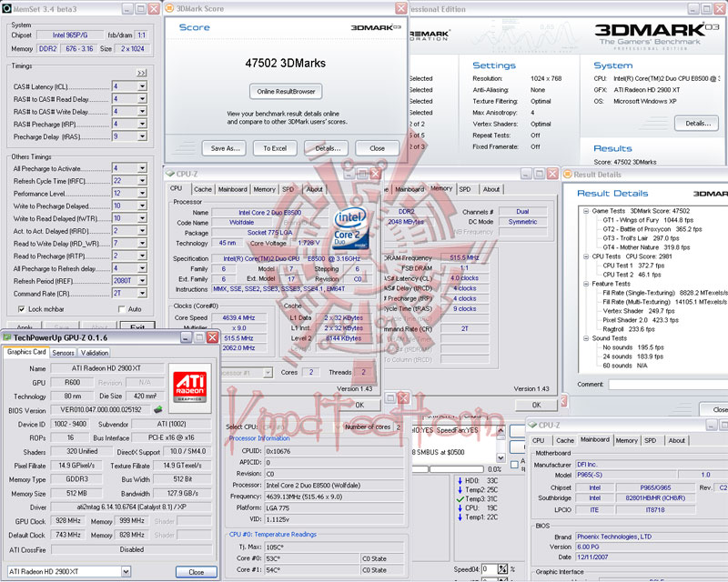Click the To Excel button
728x582 pixels.
tap(275, 148)
